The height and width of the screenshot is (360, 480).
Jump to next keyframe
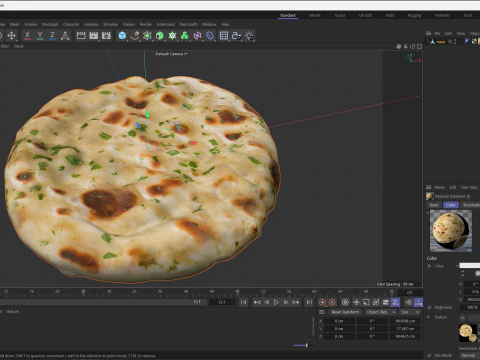296,302
